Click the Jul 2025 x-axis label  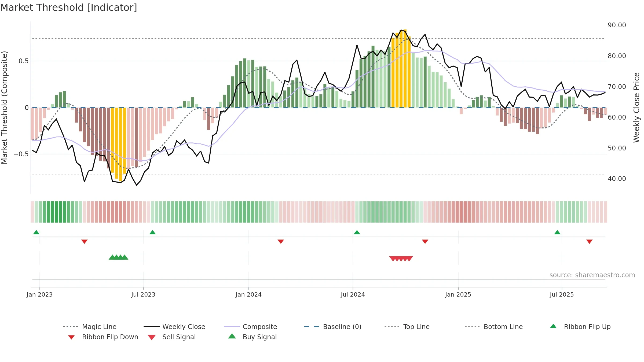(x=562, y=294)
